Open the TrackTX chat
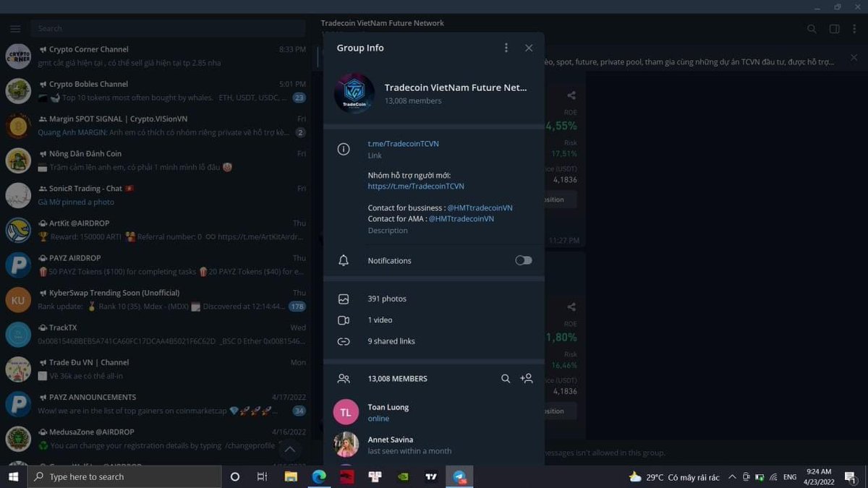Screen dimensions: 868x488 [x=156, y=334]
